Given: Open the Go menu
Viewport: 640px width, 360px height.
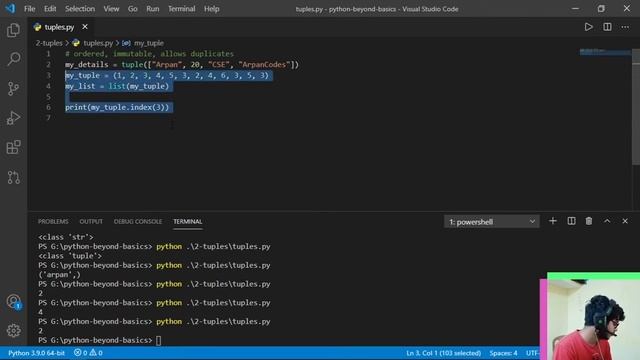Looking at the screenshot, I should (x=133, y=9).
